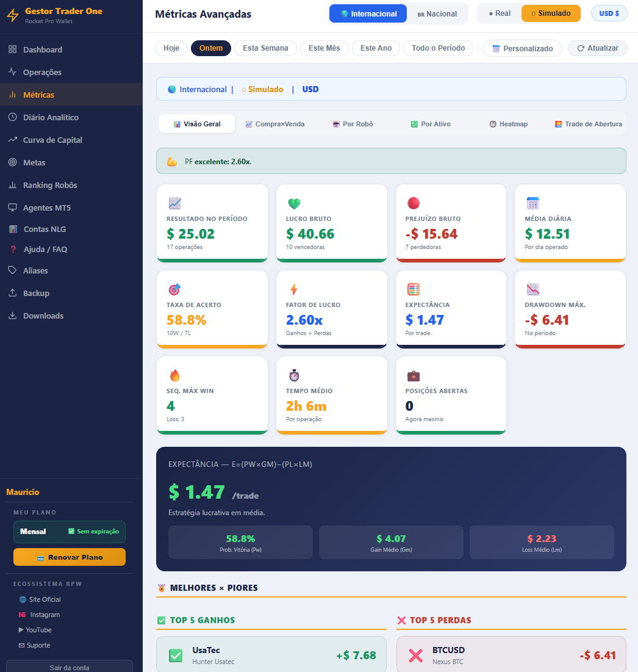Open Agentes MT5 monitor icon
Viewport: 638px width, 672px height.
[x=12, y=208]
